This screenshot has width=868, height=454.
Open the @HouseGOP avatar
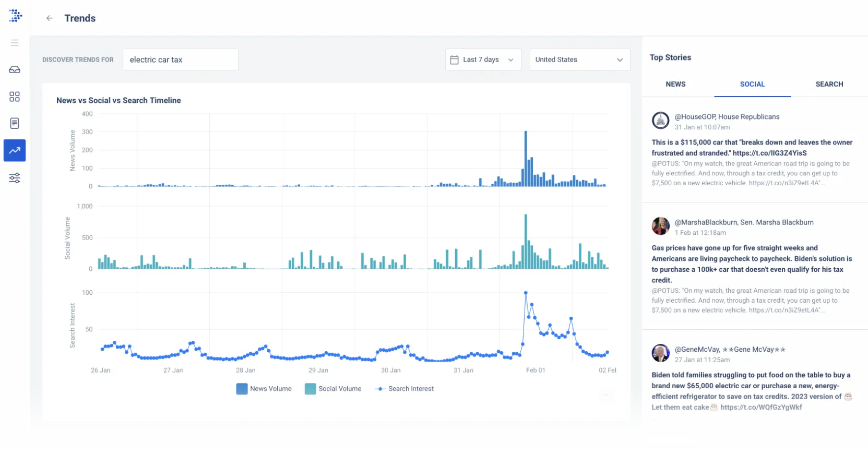[x=660, y=121]
